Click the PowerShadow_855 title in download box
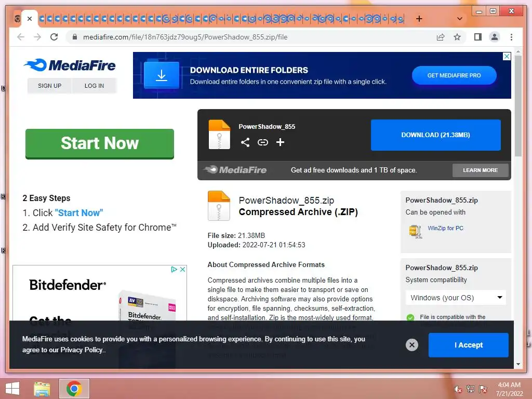 267,127
